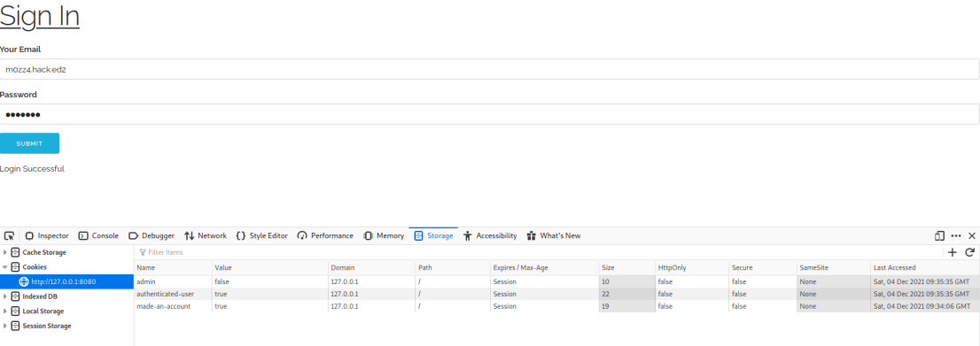The image size is (980, 346).
Task: Sort cookies by Value column header
Action: 270,267
